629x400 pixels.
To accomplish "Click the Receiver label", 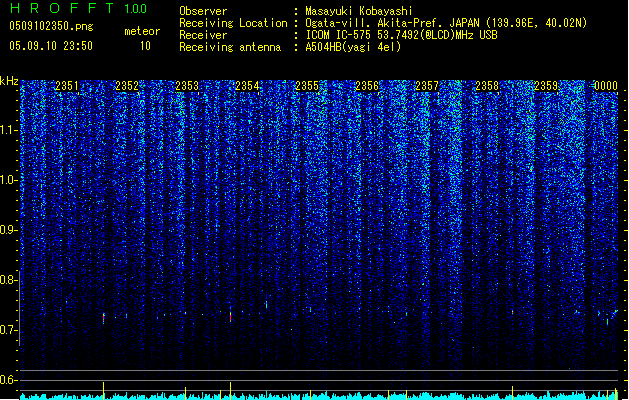I will click(x=203, y=35).
